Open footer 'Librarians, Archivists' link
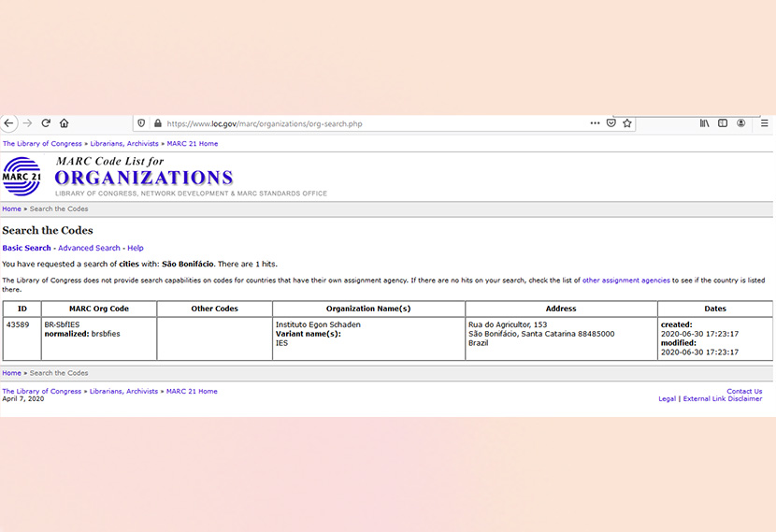This screenshot has height=532, width=776. click(x=123, y=391)
